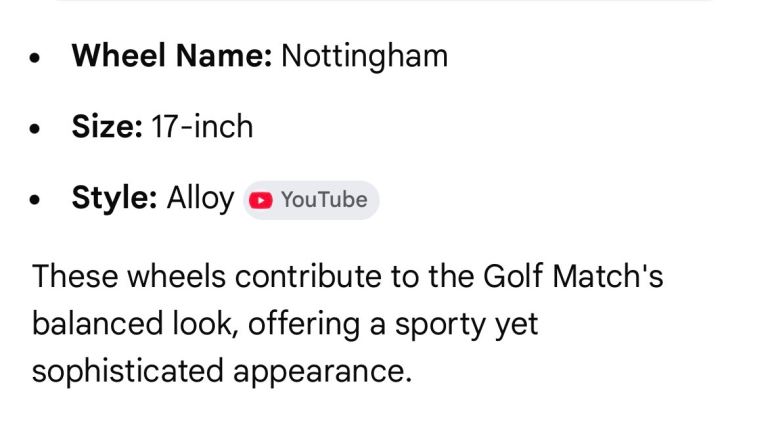The height and width of the screenshot is (444, 768).
Task: Click the horizontal divider line at top
Action: (384, 1)
